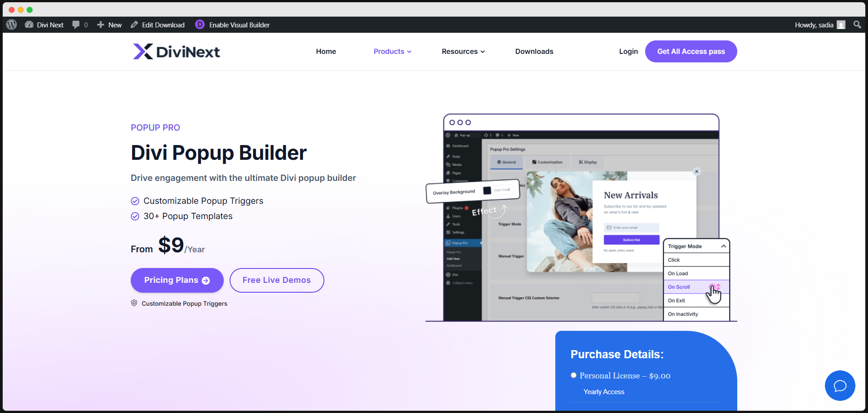868x413 pixels.
Task: Open the Home nav link
Action: pos(326,52)
